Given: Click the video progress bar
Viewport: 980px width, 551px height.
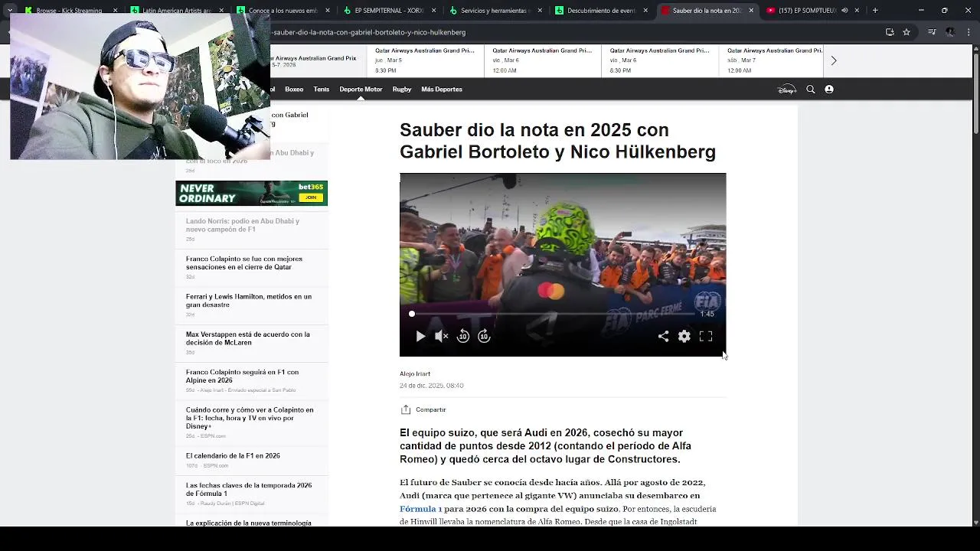Looking at the screenshot, I should pyautogui.click(x=553, y=314).
